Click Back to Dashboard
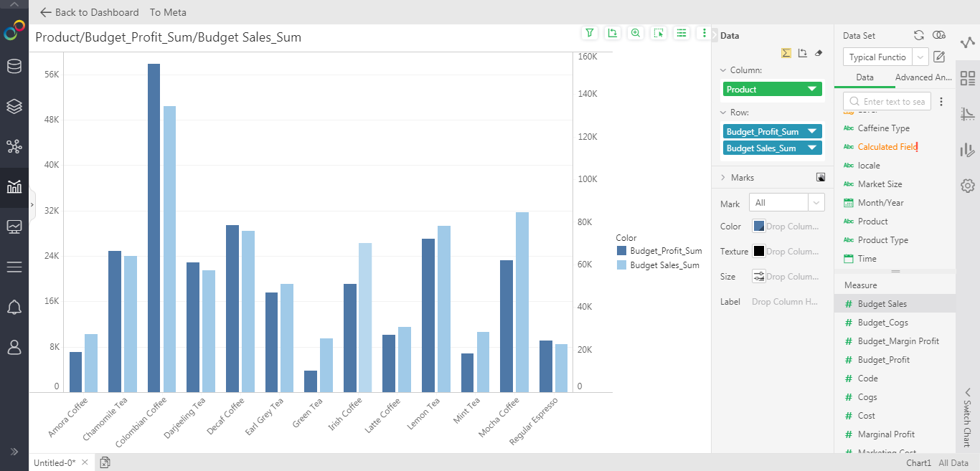 coord(90,12)
